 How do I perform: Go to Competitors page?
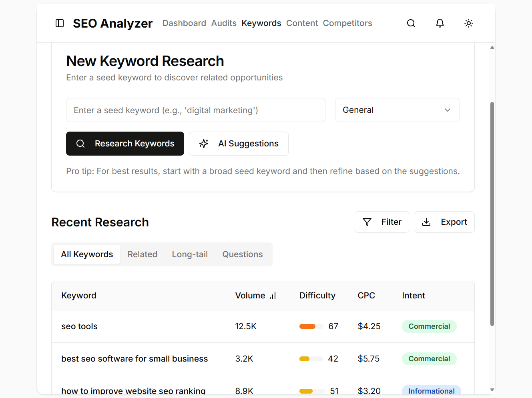click(x=347, y=23)
